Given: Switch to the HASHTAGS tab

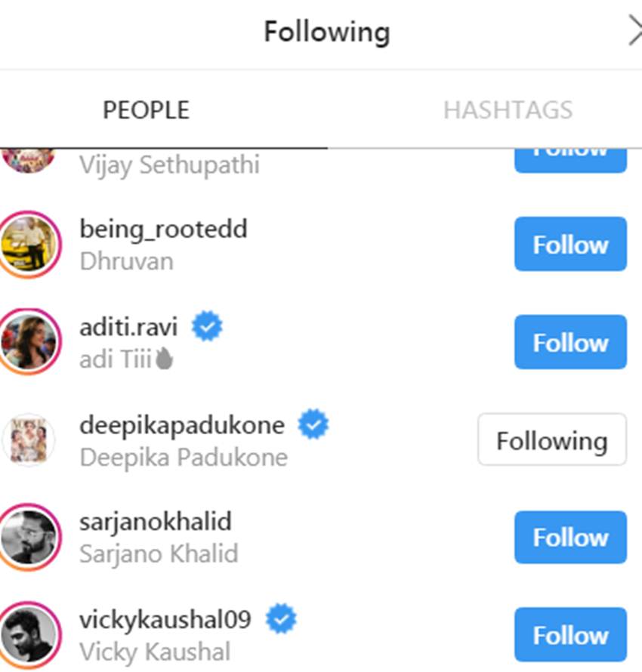Looking at the screenshot, I should pyautogui.click(x=508, y=110).
